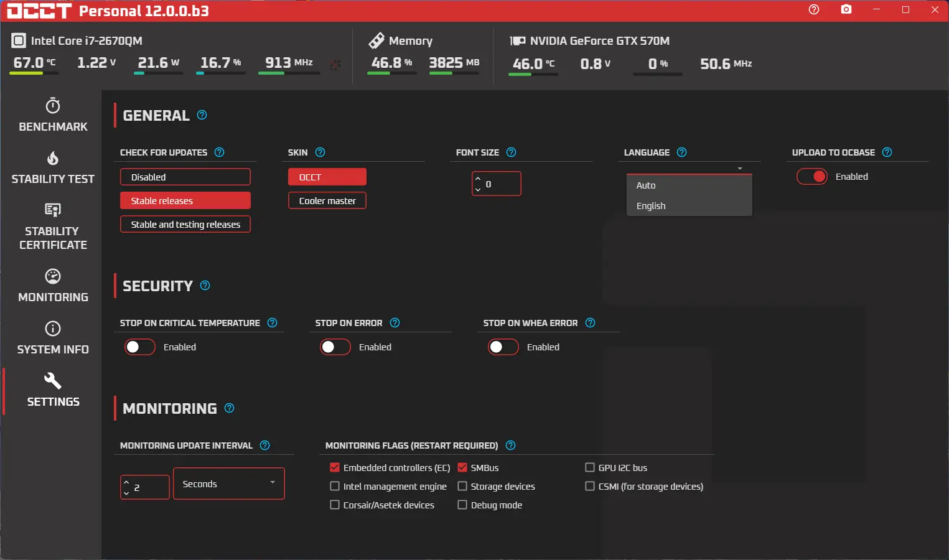
Task: Click the memory usage 46.8 % reading
Action: (391, 63)
